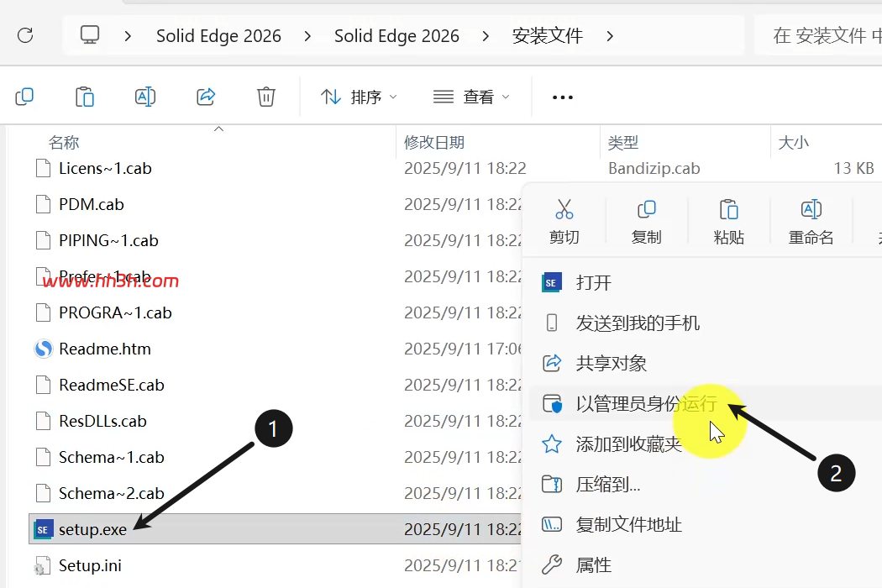
Task: Click the SE icon of setup.exe
Action: coord(44,529)
